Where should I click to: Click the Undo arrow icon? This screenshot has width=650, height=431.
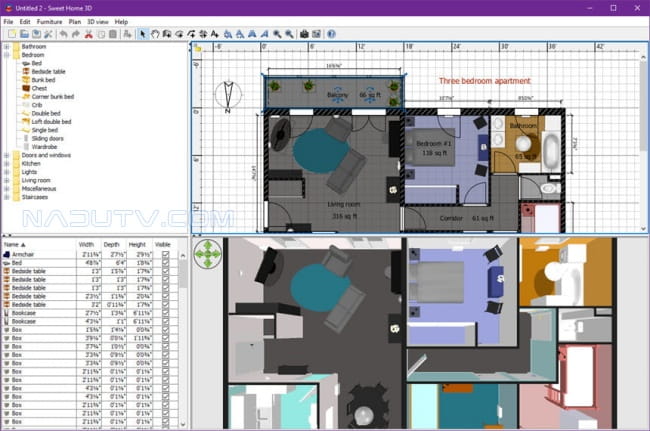click(x=63, y=34)
